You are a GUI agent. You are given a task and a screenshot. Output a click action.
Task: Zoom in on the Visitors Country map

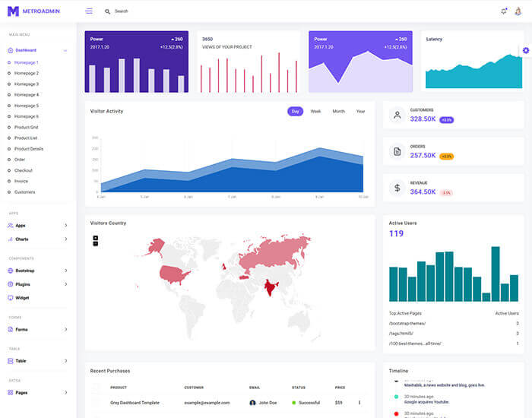pos(96,237)
